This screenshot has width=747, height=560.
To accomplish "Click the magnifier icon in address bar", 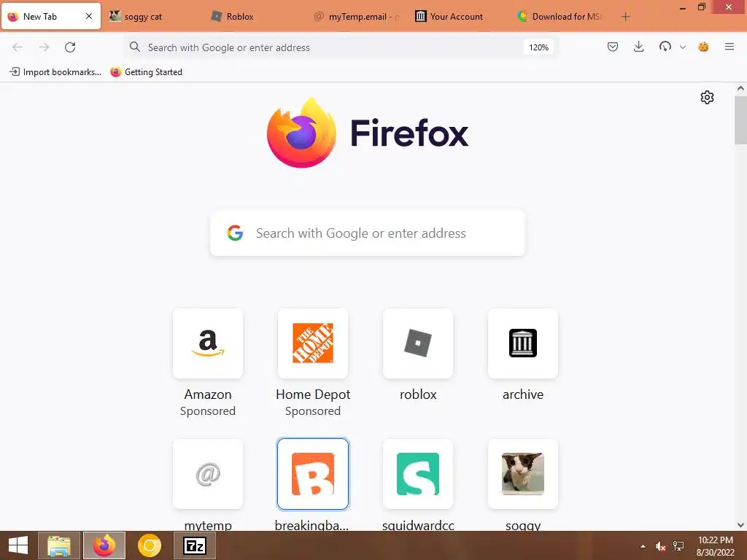I will point(135,47).
